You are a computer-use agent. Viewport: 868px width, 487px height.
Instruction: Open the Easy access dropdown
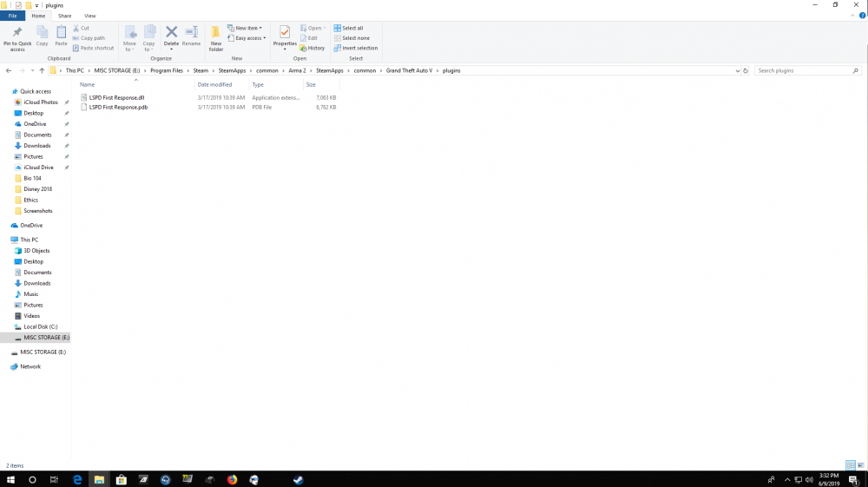click(247, 38)
